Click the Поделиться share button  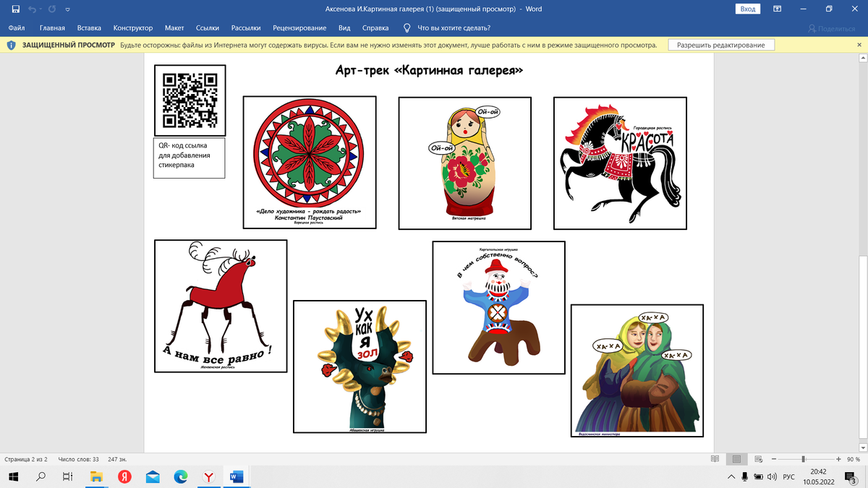[x=832, y=28]
